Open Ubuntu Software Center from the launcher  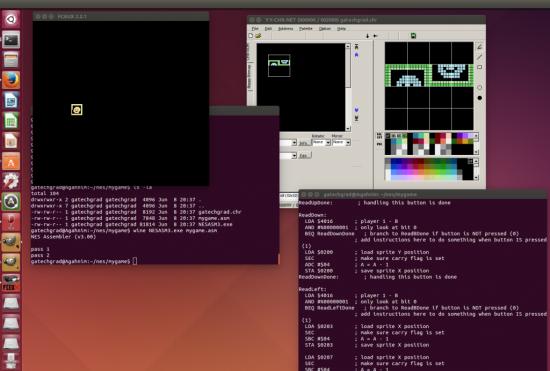pyautogui.click(x=11, y=161)
